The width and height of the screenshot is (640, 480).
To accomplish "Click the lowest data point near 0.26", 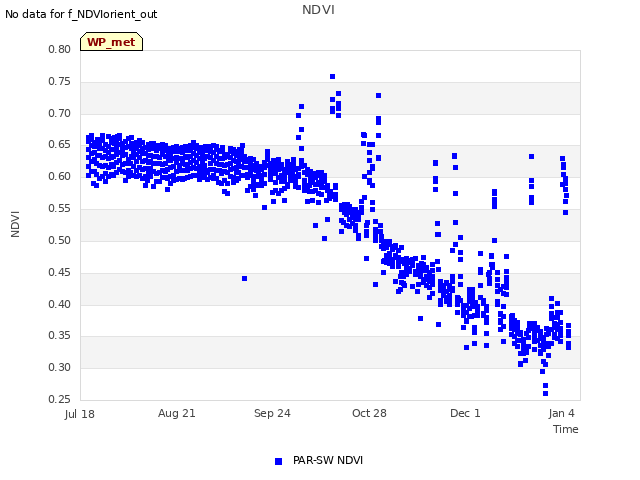I will tap(545, 393).
